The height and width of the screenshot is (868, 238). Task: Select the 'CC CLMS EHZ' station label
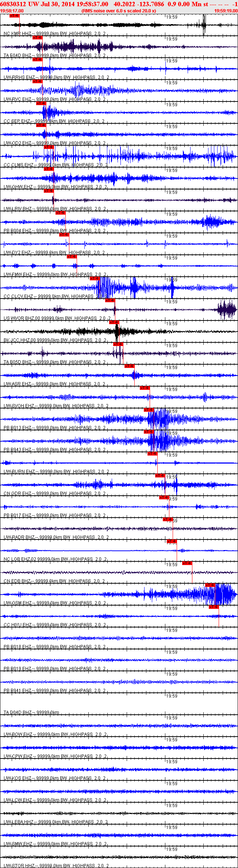click(19, 165)
